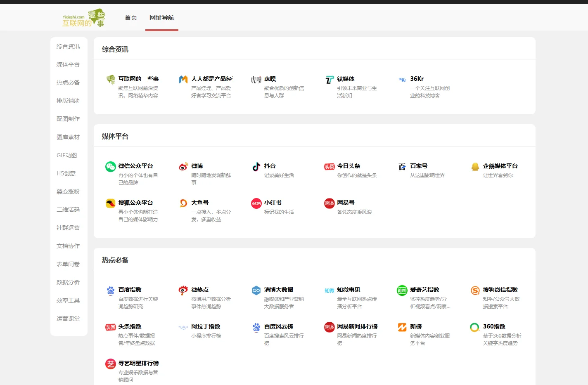The height and width of the screenshot is (385, 588).
Task: Open the 虎嗅 title link
Action: [x=270, y=79]
